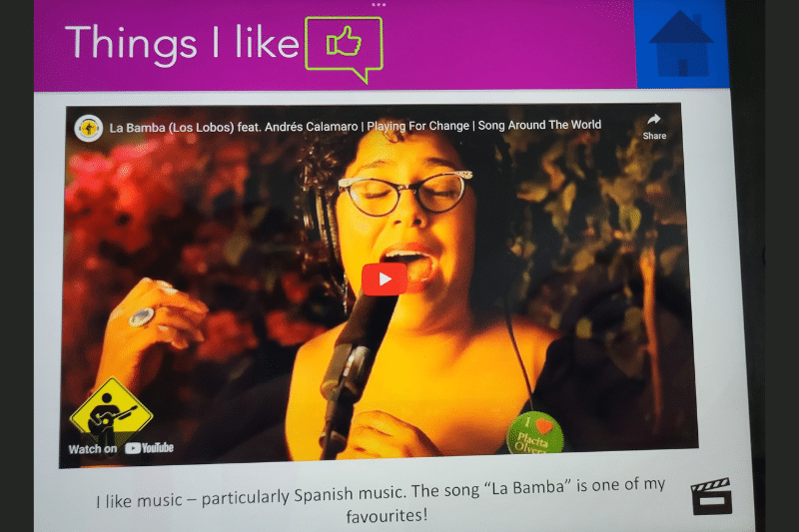Click the YouTube logo in the video corner
This screenshot has width=799, height=532.
[x=149, y=448]
